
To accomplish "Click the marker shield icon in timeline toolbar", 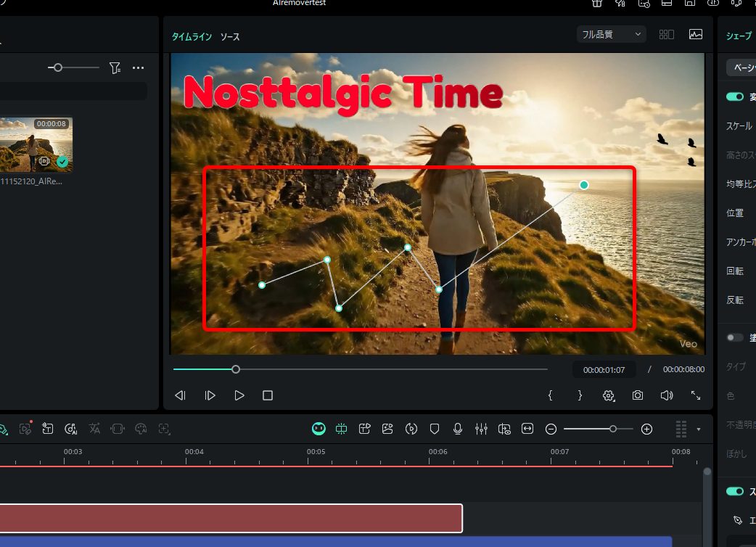I will pyautogui.click(x=435, y=429).
